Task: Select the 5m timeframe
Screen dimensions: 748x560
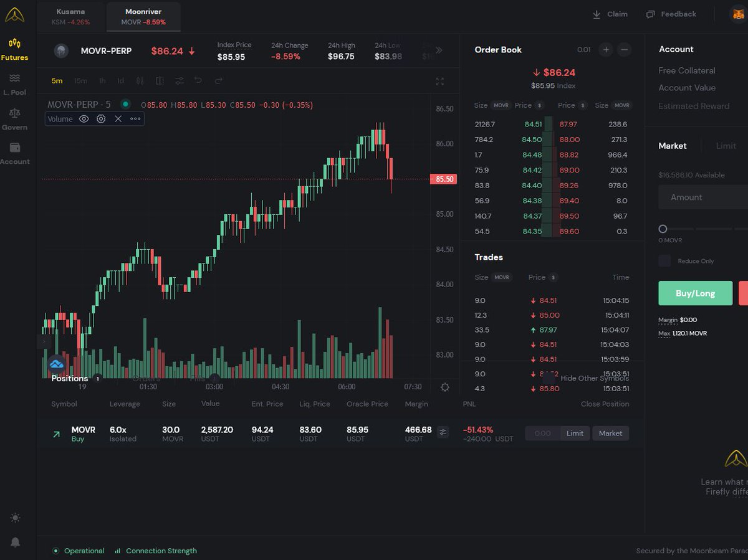Action: [x=57, y=81]
